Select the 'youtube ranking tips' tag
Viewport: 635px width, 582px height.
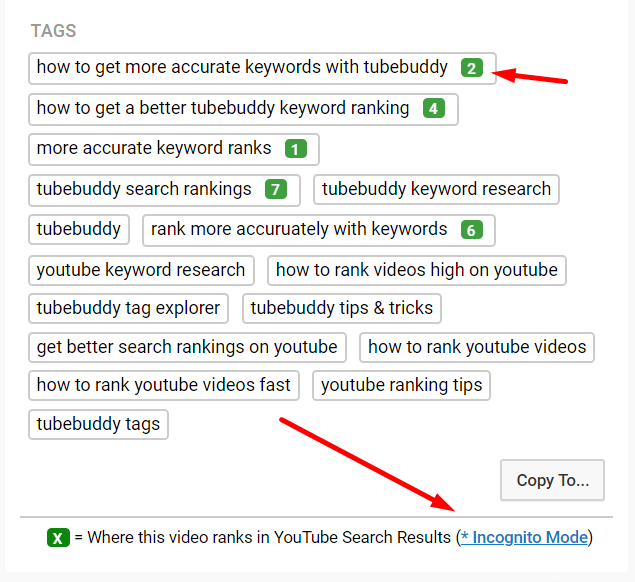click(401, 385)
